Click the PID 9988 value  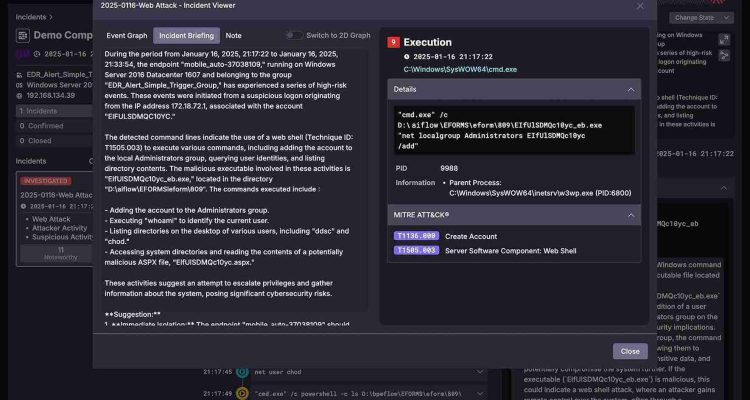tap(449, 168)
